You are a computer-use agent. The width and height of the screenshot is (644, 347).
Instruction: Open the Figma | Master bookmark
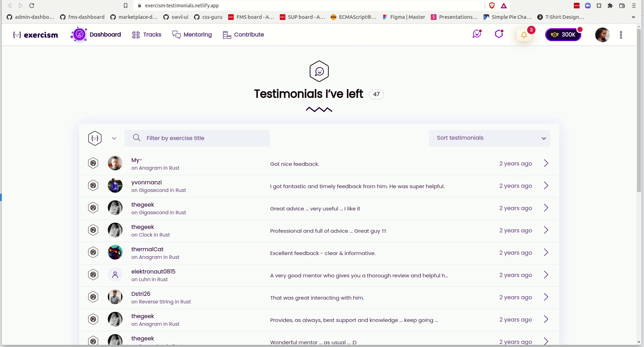pos(404,17)
